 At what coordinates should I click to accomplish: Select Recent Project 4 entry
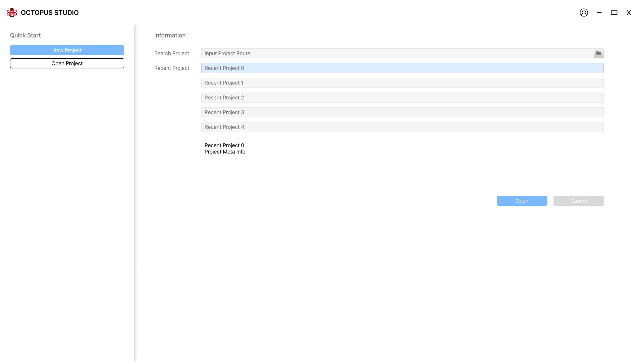pos(402,127)
